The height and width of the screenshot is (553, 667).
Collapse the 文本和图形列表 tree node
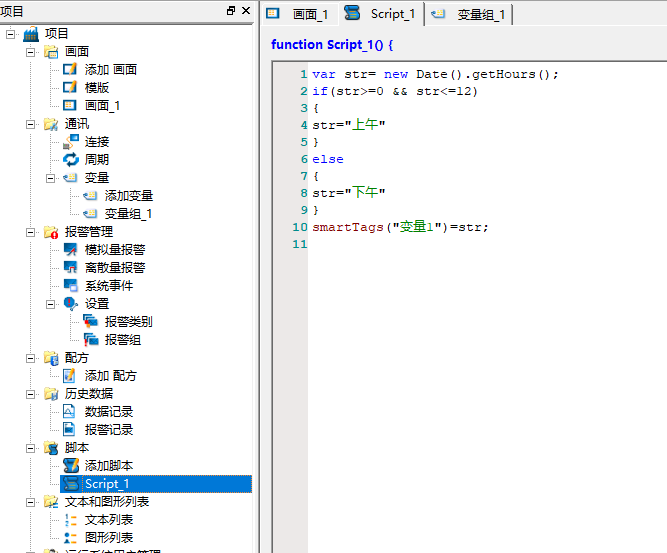pos(30,502)
